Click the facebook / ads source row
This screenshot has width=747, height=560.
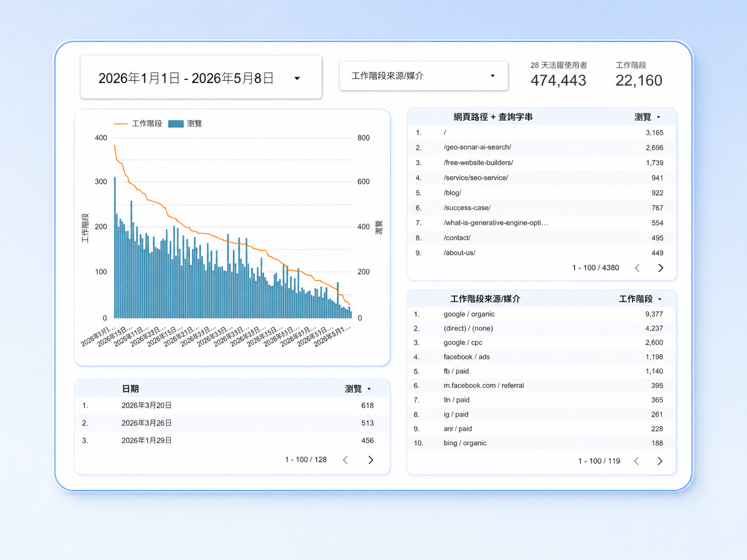(542, 357)
